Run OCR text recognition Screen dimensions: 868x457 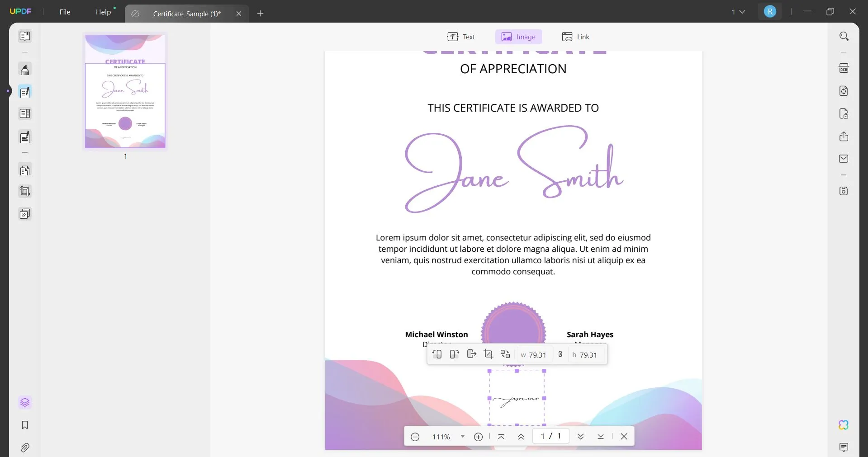[x=844, y=68]
